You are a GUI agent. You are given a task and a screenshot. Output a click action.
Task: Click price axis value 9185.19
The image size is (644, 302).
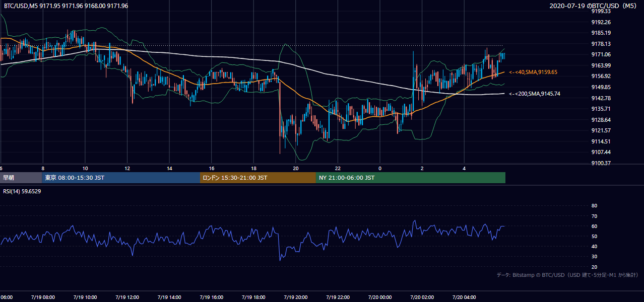601,33
